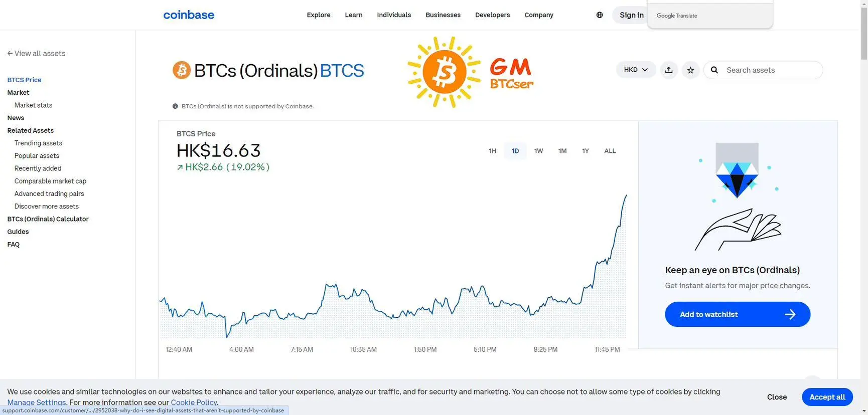Click the HK$2.66 (19.02%) change text

223,167
